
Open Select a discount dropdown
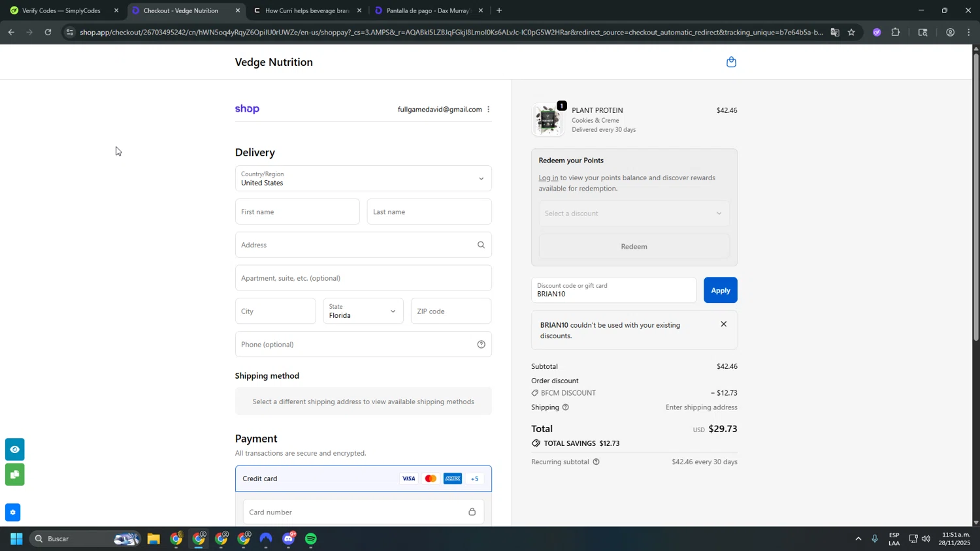[634, 213]
